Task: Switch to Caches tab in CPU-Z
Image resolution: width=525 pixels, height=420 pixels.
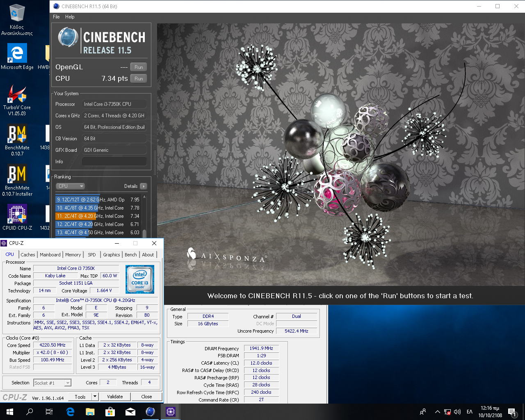Action: 28,255
